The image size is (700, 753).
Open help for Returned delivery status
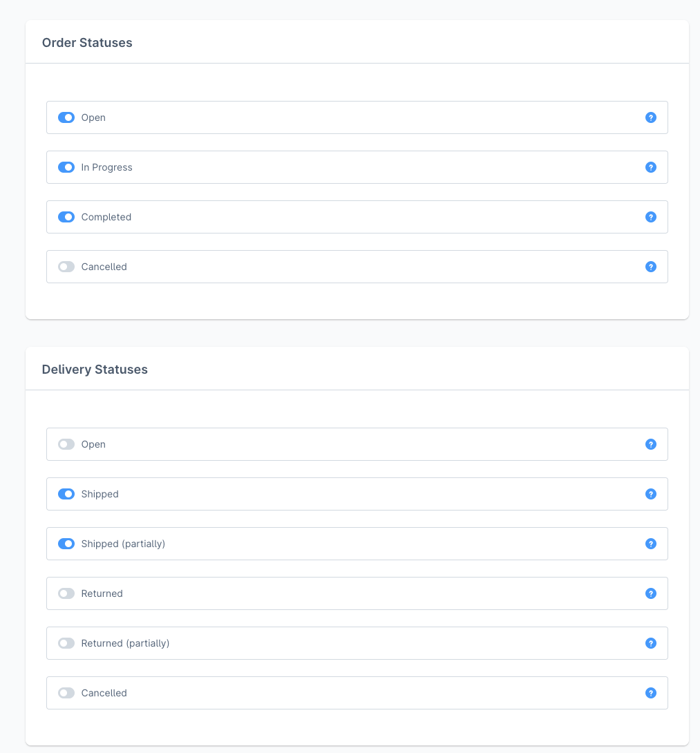click(650, 593)
